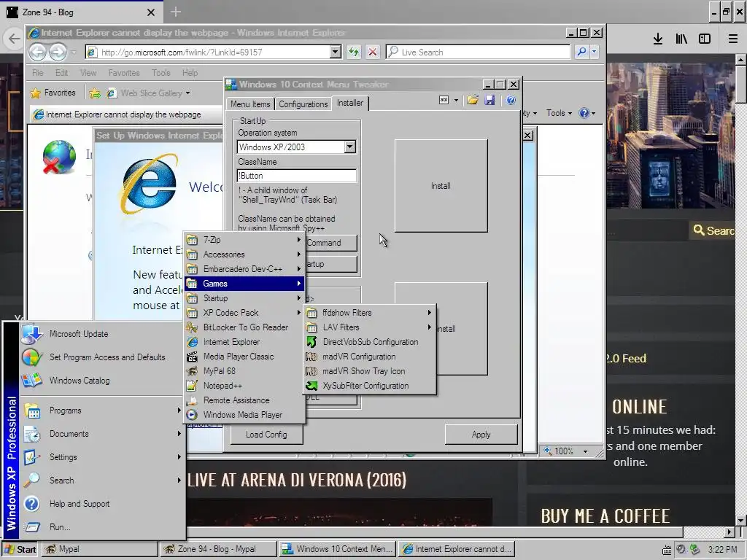The width and height of the screenshot is (747, 560).
Task: Open Startup folder in Programs menu
Action: coord(245,298)
